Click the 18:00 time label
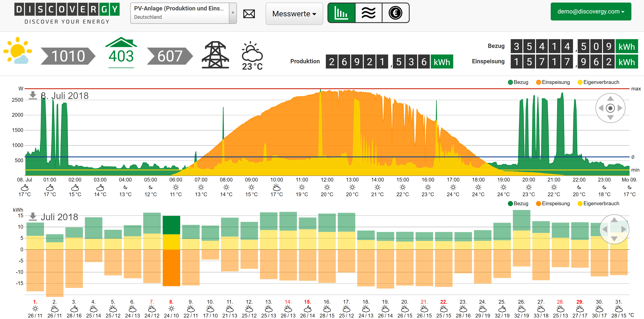Image resolution: width=644 pixels, height=319 pixels. 478,180
